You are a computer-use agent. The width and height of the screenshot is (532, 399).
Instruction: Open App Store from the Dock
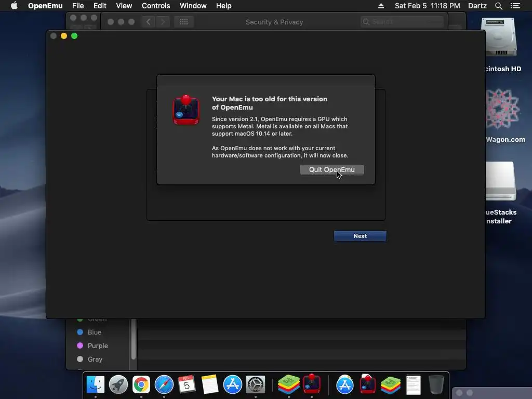pos(232,384)
